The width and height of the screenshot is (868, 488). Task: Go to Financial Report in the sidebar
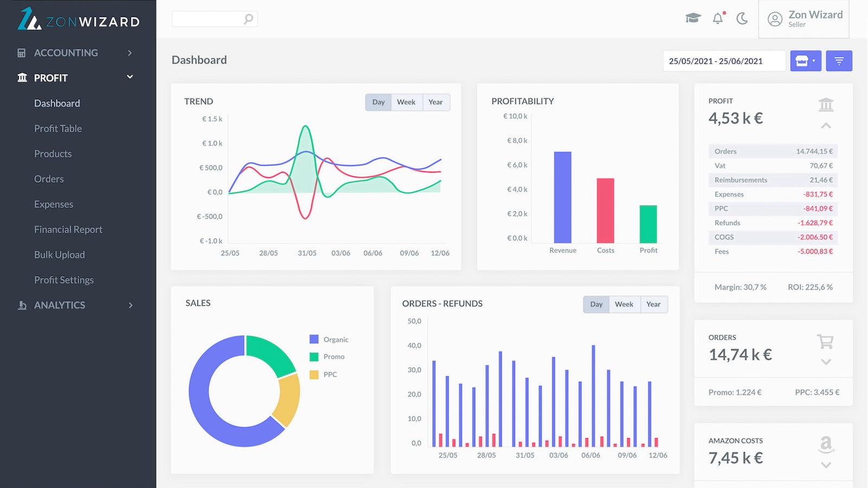click(x=68, y=229)
